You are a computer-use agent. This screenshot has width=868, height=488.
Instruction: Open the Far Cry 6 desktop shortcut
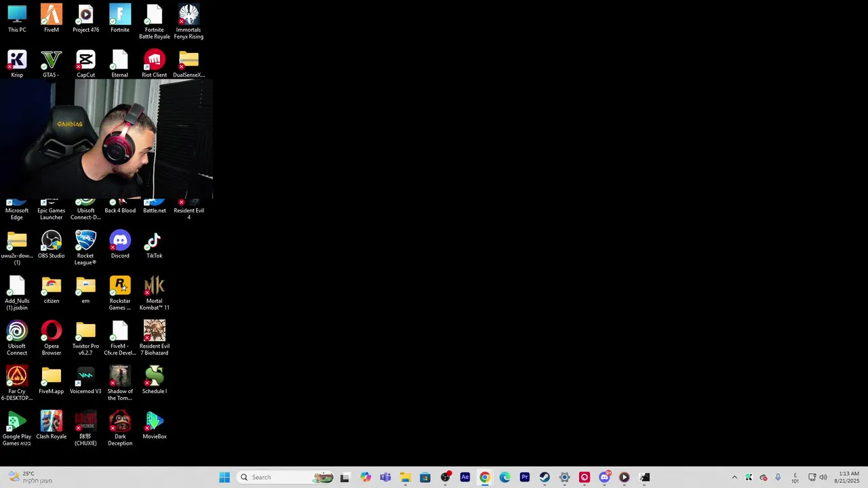(x=17, y=384)
